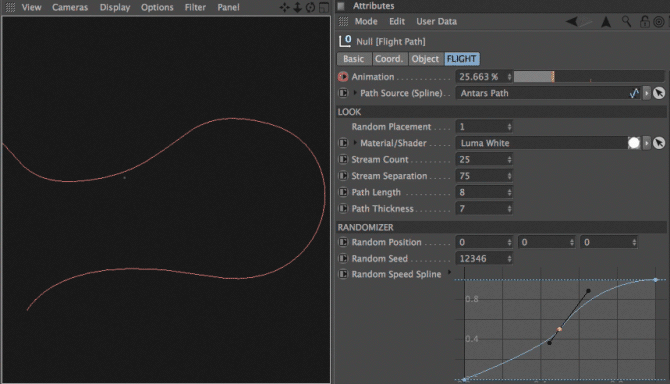Expand the Path Source (Spline) disclosure triangle

click(x=355, y=93)
